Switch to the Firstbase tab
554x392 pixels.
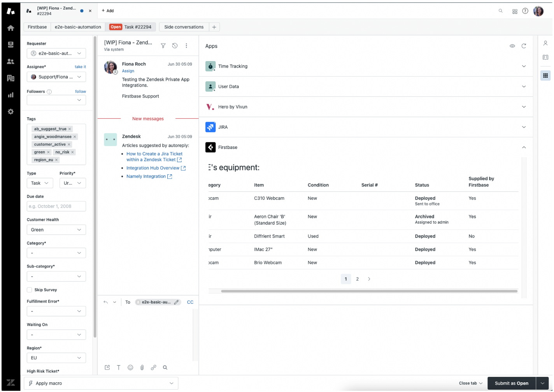37,27
